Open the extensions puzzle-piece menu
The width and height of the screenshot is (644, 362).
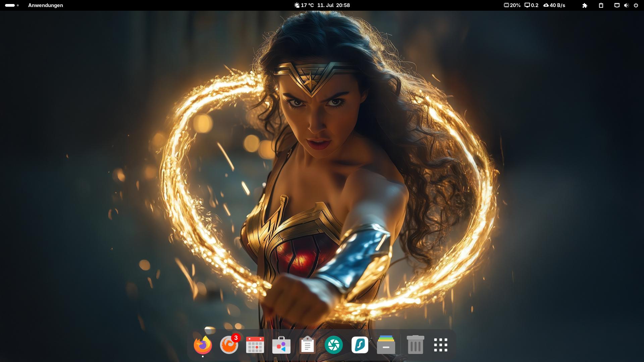tap(585, 5)
